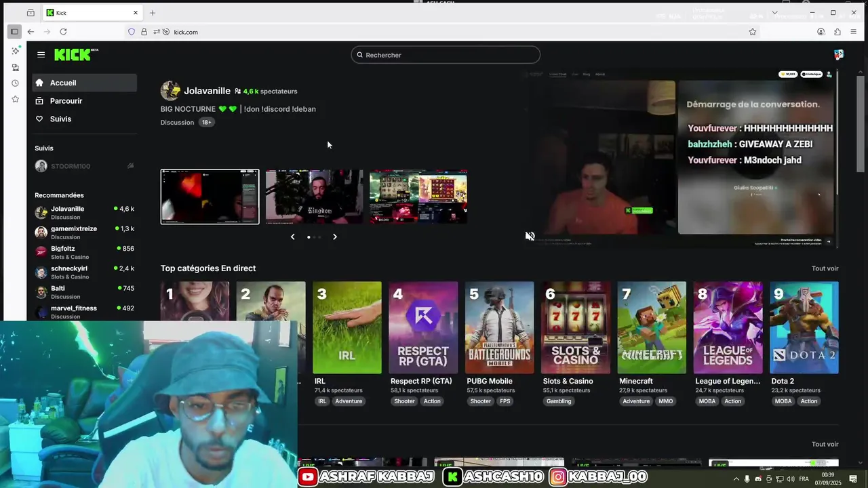Screen dimensions: 868x488
Task: Open the tracking protection shield icon
Action: pyautogui.click(x=132, y=32)
